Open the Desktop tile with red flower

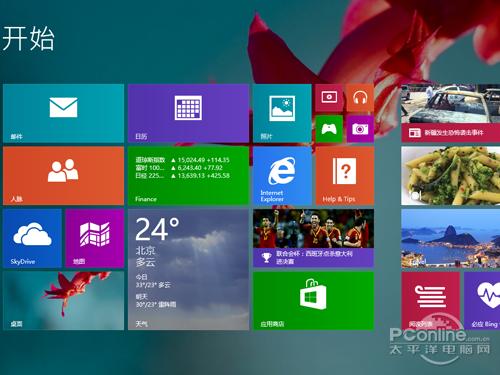click(63, 301)
